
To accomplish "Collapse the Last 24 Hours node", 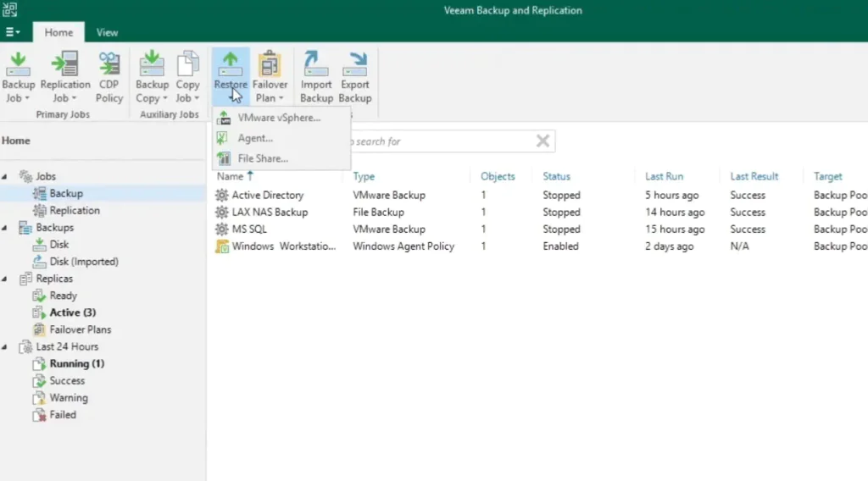I will [5, 347].
